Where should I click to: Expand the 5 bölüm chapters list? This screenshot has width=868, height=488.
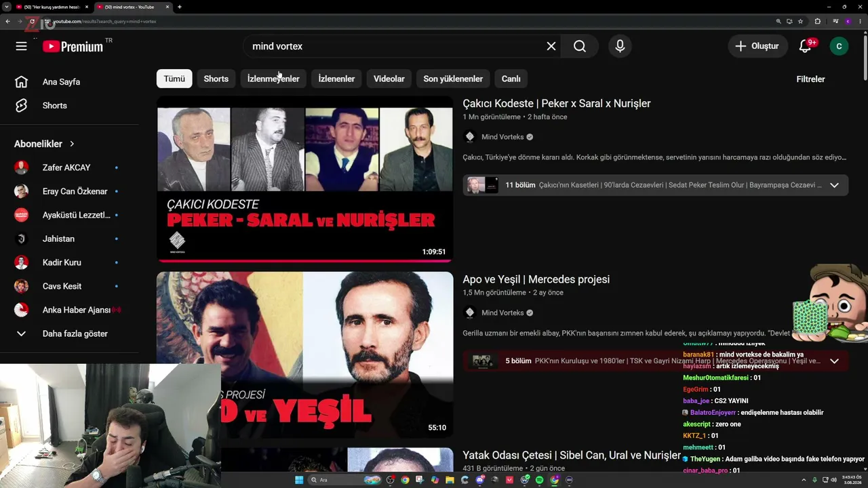[x=834, y=361]
